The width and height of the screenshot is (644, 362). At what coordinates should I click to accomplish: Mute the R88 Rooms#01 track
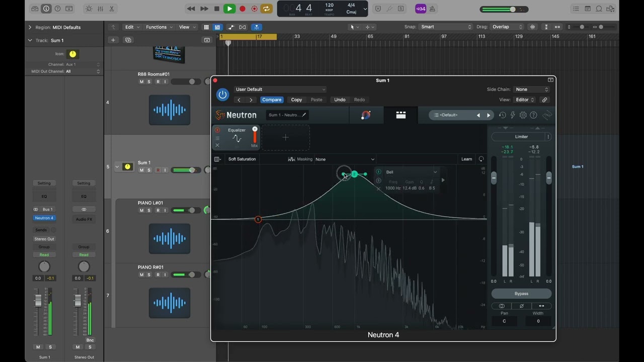(x=141, y=81)
